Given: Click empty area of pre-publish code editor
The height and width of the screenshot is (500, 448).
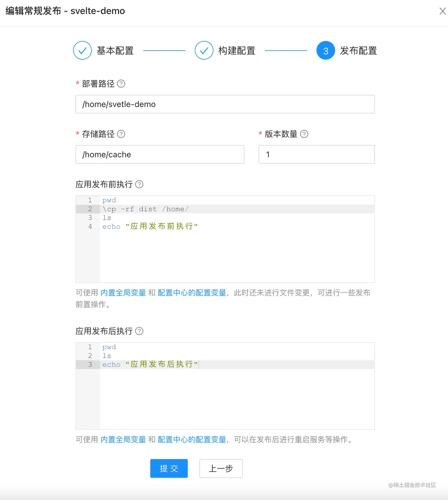Looking at the screenshot, I should 237,257.
